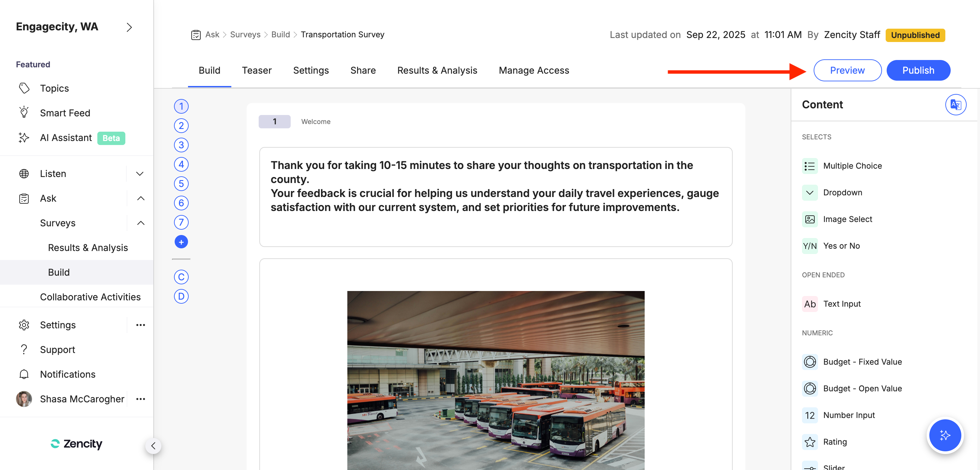The image size is (980, 470).
Task: Open the AI sparkle floating assistant button
Action: (x=945, y=435)
